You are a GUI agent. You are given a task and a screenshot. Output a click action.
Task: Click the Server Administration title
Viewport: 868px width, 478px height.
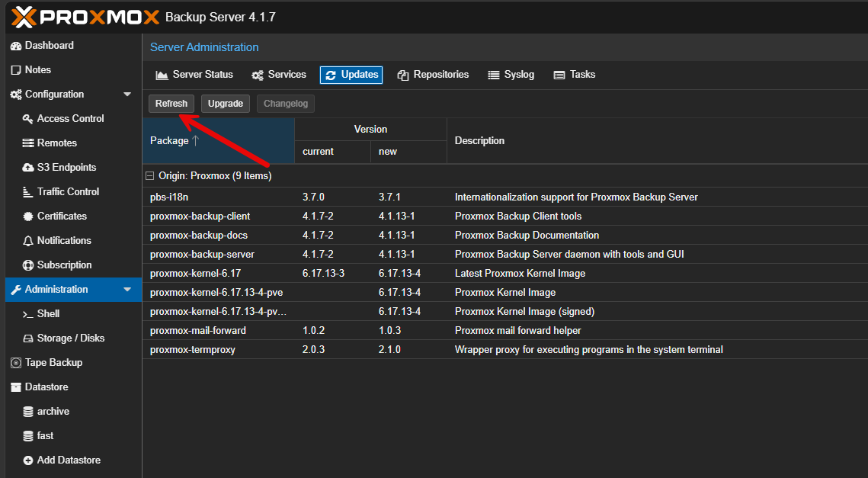pyautogui.click(x=204, y=47)
